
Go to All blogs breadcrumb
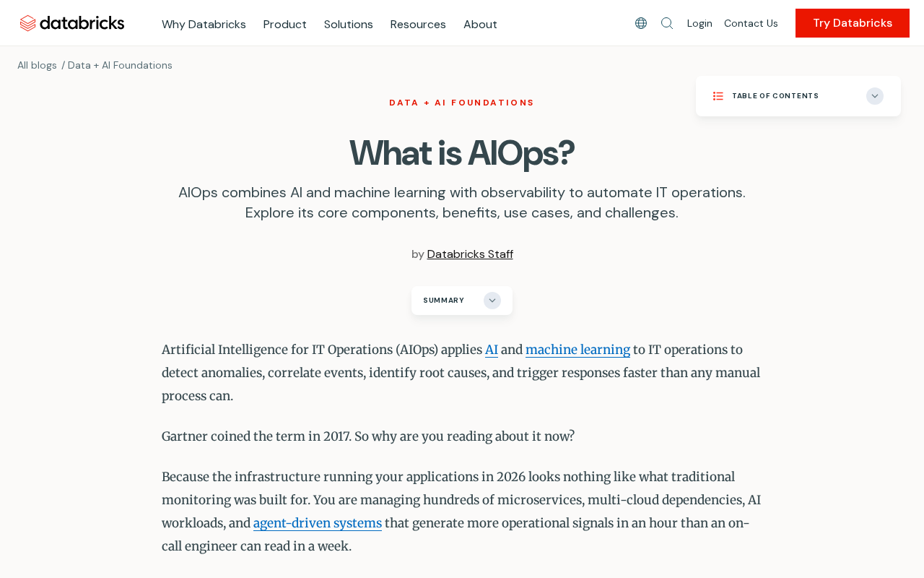click(37, 65)
